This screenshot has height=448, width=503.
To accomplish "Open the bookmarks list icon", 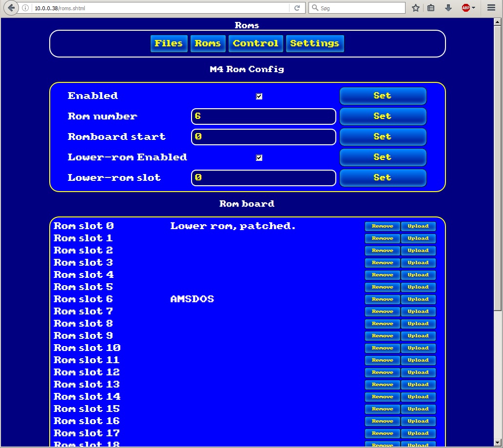I will [x=431, y=8].
